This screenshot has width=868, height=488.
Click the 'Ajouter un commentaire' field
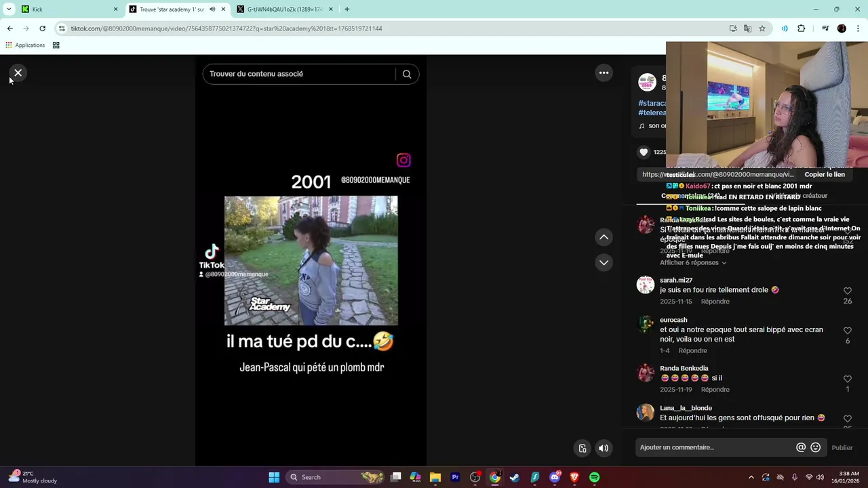coord(715,447)
